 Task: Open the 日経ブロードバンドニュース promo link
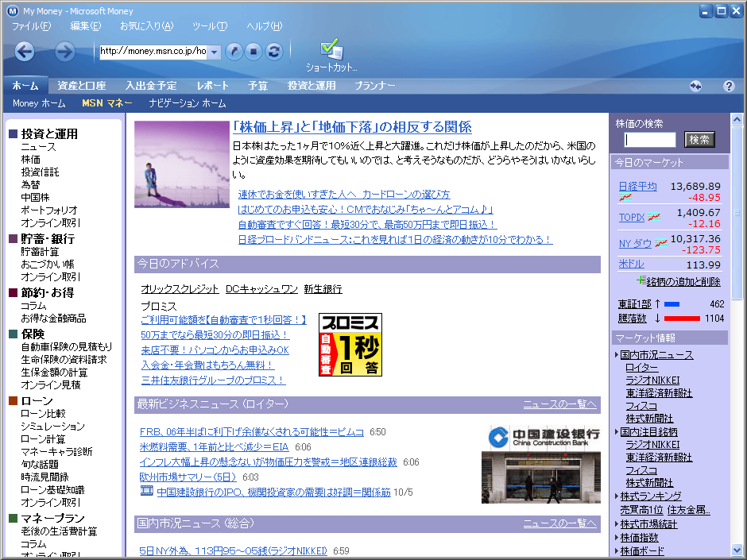pyautogui.click(x=396, y=240)
